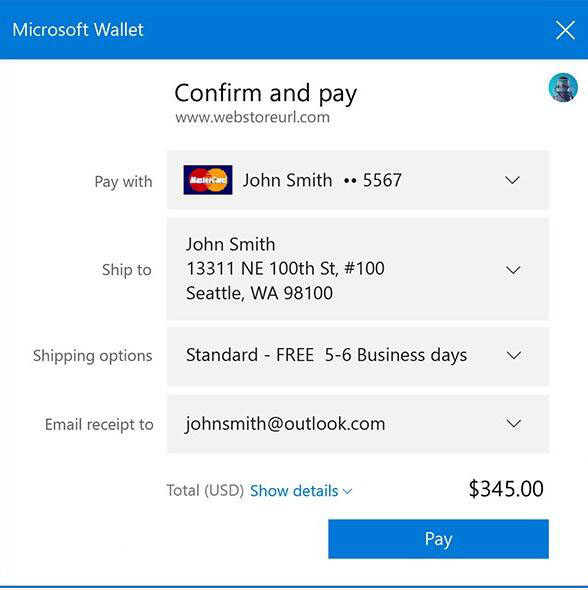Click the Microsoft Wallet title text

pos(78,30)
